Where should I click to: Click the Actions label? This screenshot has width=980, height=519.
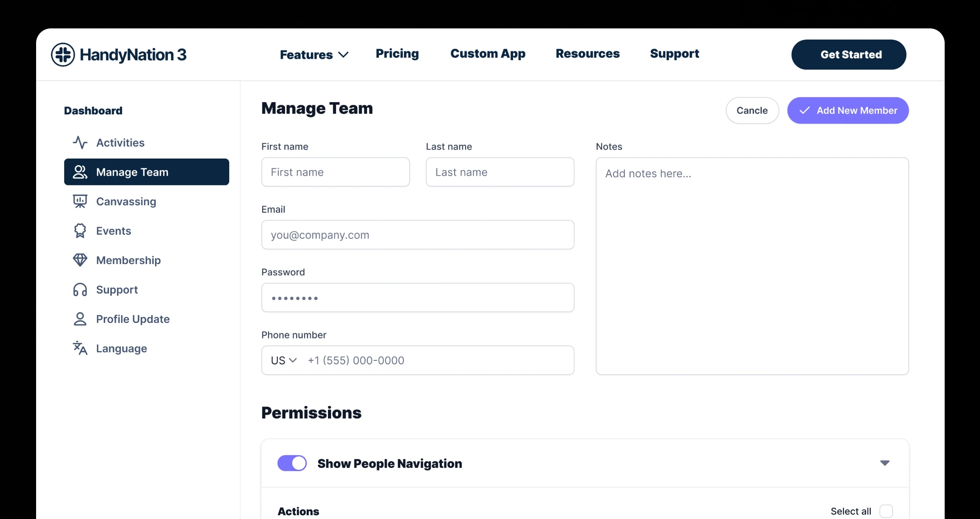298,511
